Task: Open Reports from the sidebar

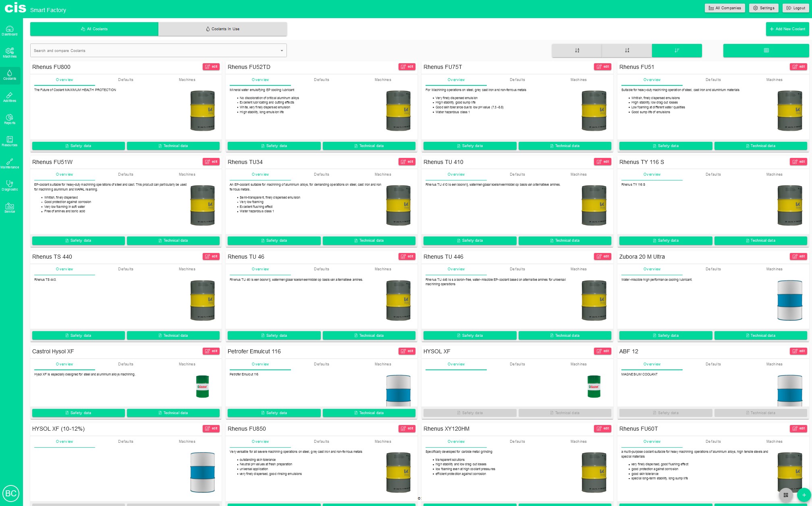Action: pyautogui.click(x=10, y=119)
